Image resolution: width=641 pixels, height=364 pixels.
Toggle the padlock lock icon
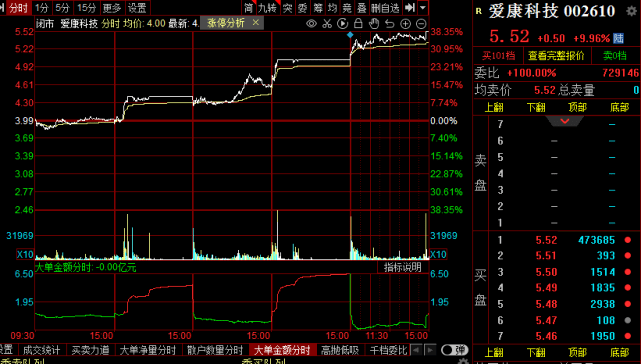tap(358, 23)
